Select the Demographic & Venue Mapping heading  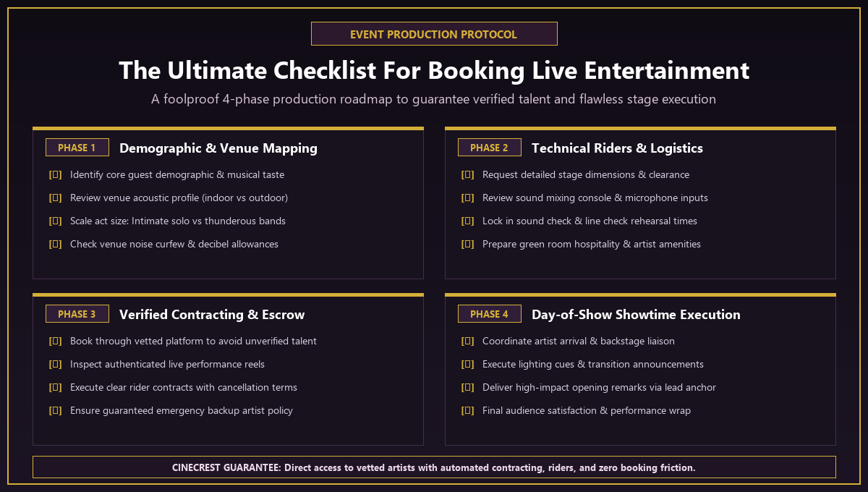click(x=218, y=148)
